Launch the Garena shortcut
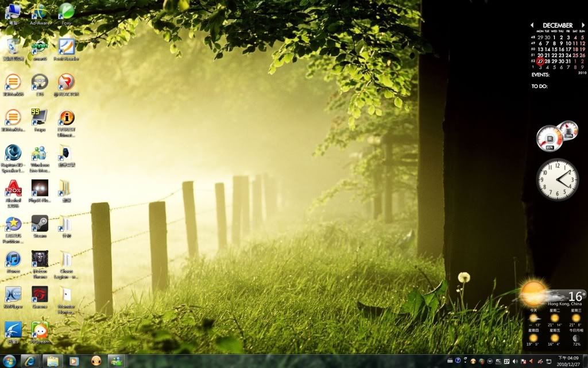The image size is (588, 368). point(40,294)
